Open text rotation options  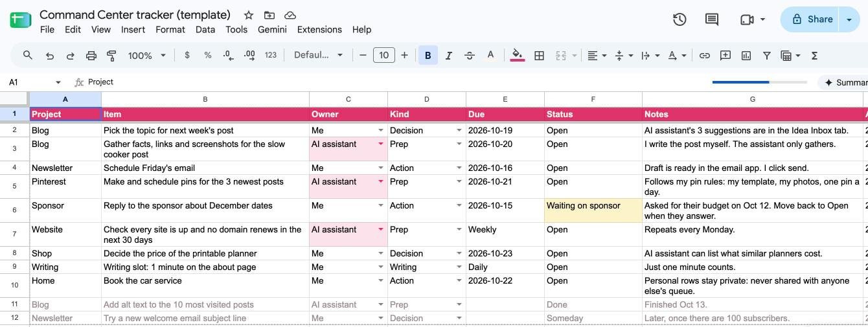pos(677,56)
